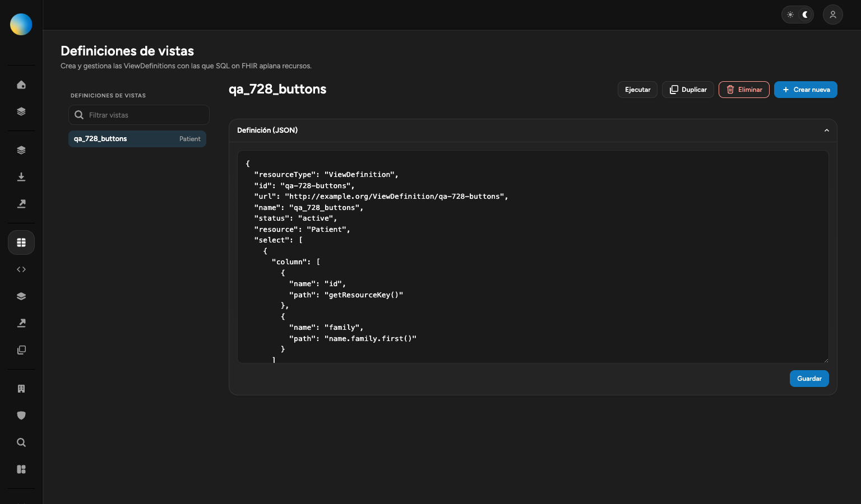The image size is (861, 504).
Task: Click the copy icon on Duplicar
Action: 674,90
